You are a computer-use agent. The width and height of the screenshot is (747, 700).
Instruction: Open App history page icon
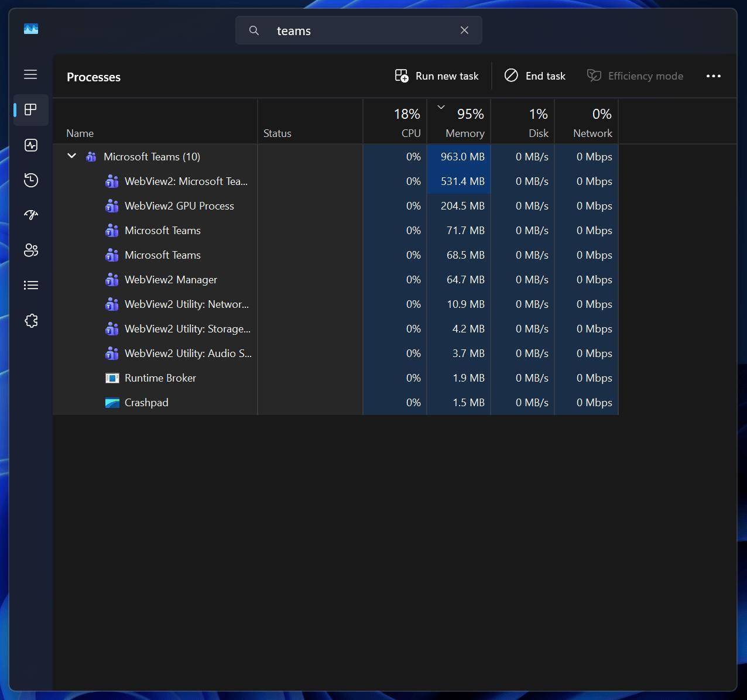click(x=31, y=180)
